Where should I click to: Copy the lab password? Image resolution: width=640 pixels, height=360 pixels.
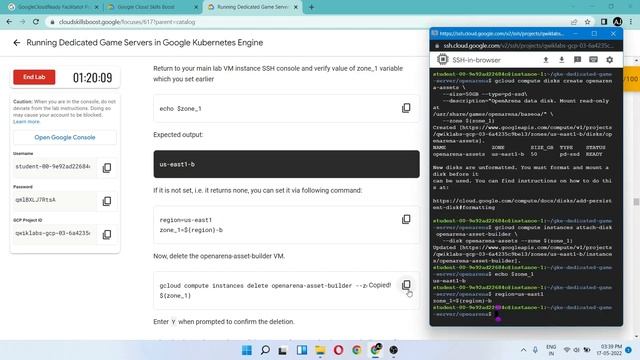(107, 201)
